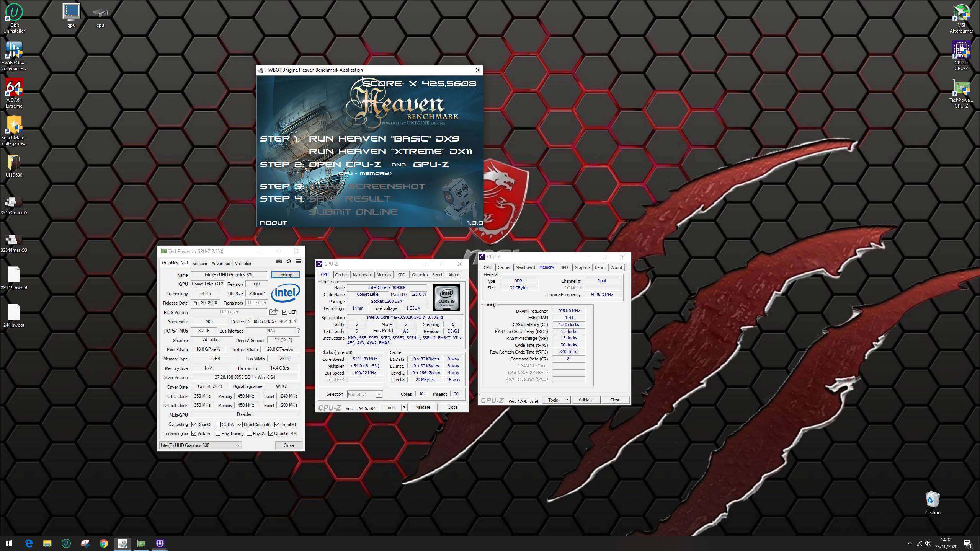Toggle UEFI checkbox in GPU-Z
This screenshot has width=980, height=551.
285,312
